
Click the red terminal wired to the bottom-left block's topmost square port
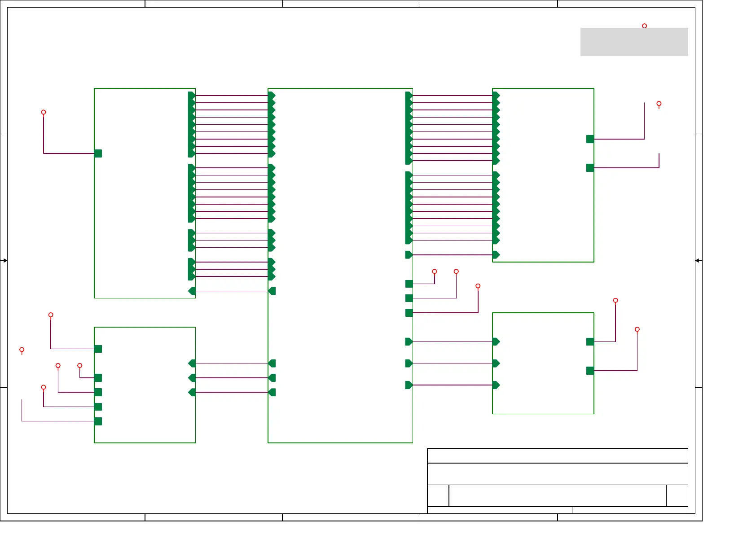point(51,315)
